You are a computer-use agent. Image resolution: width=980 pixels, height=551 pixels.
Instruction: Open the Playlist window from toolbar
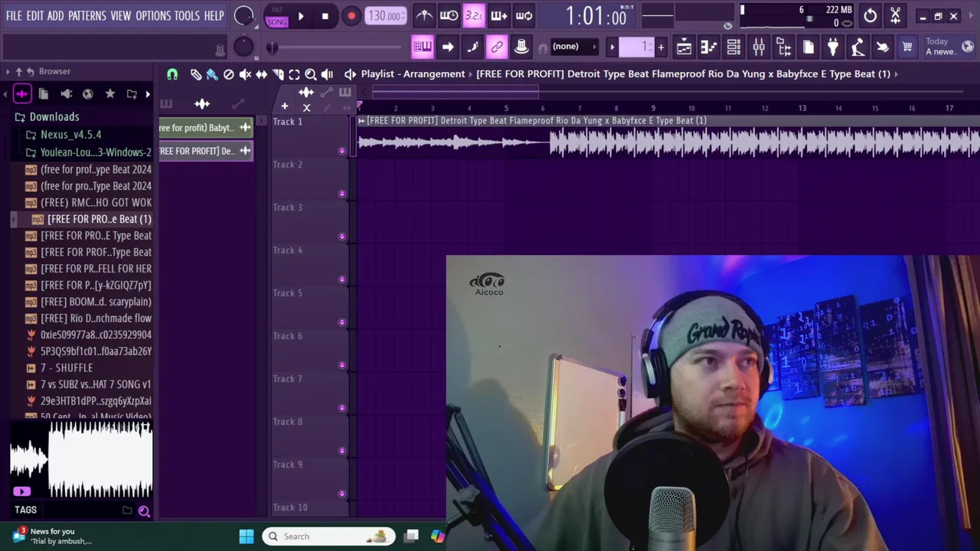[684, 47]
